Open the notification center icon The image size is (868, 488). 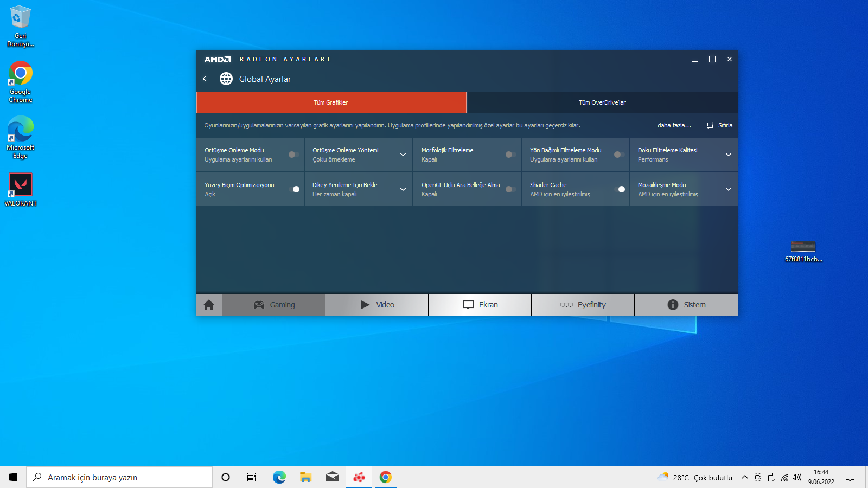[x=850, y=477]
